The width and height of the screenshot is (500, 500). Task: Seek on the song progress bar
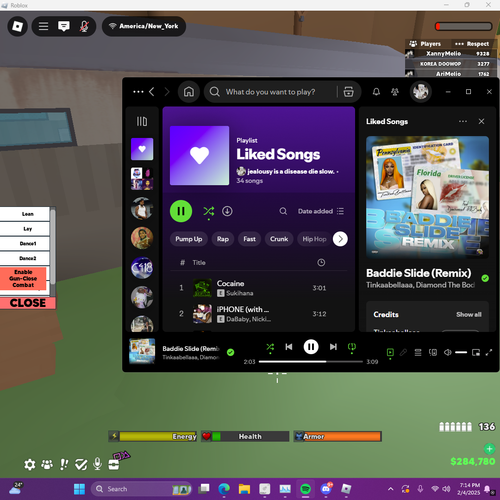click(x=311, y=361)
